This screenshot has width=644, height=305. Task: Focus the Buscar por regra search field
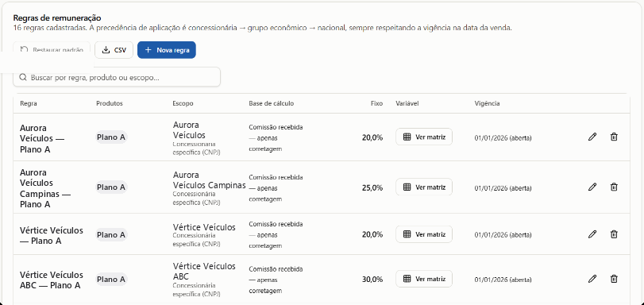pyautogui.click(x=117, y=77)
